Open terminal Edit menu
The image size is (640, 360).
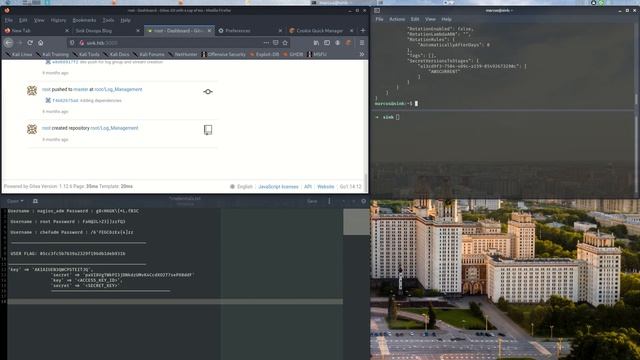coord(415,19)
